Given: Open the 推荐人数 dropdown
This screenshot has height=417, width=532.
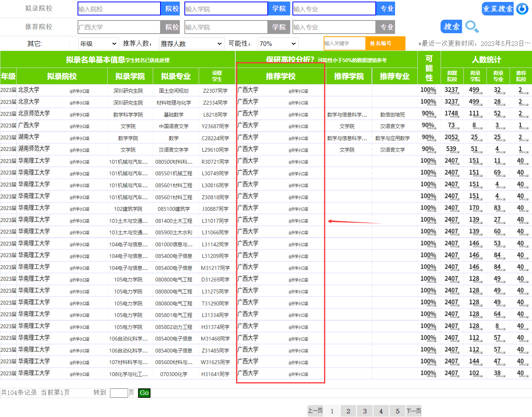Looking at the screenshot, I should [191, 43].
